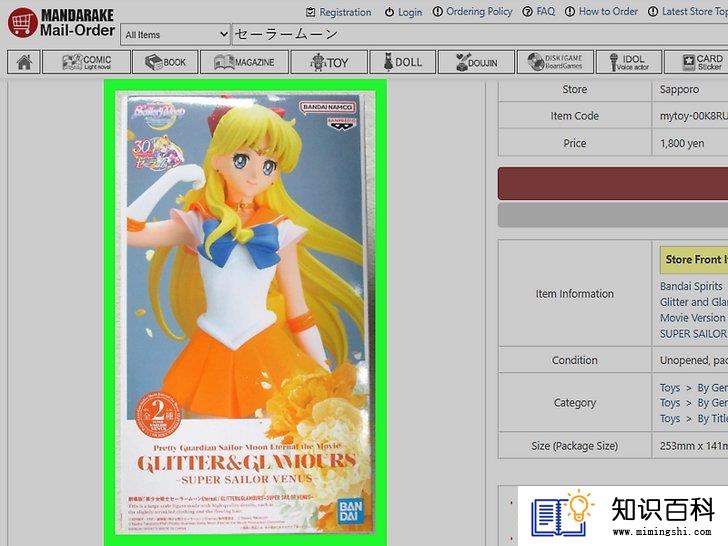
Task: Click the Login power icon
Action: 389,12
